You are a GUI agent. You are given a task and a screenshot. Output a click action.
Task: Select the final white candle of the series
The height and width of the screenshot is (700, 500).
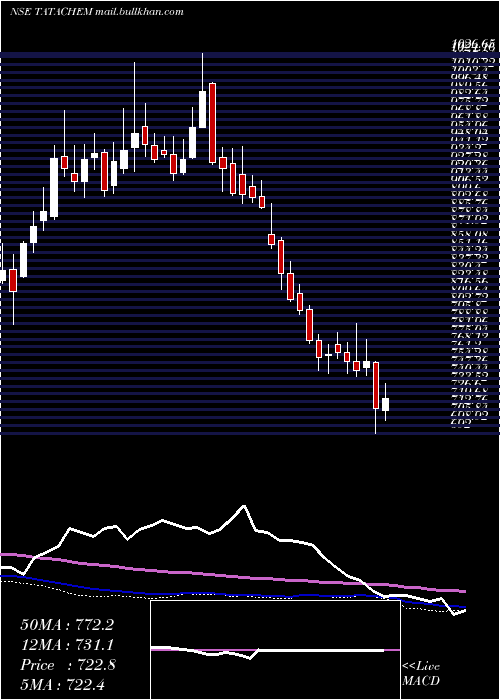click(385, 402)
